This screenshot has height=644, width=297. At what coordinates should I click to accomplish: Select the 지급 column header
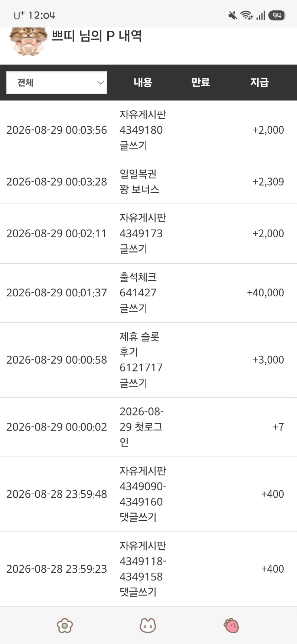[x=259, y=82]
